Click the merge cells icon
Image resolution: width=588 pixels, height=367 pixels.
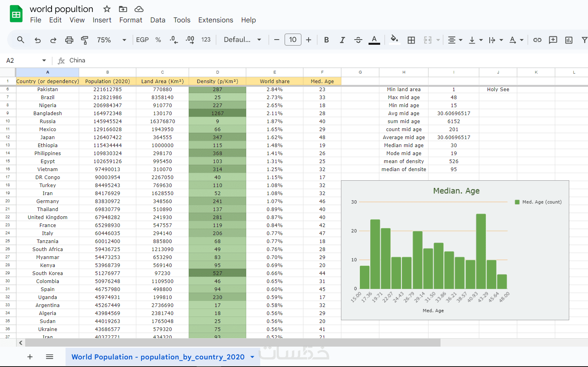(428, 40)
